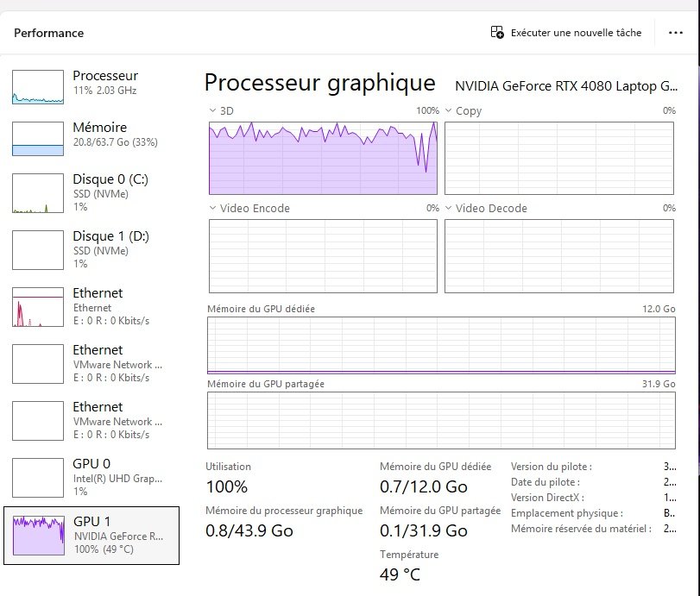This screenshot has width=700, height=596.
Task: Open the GPU 1 NVIDIA GeForce entry
Action: click(x=91, y=536)
